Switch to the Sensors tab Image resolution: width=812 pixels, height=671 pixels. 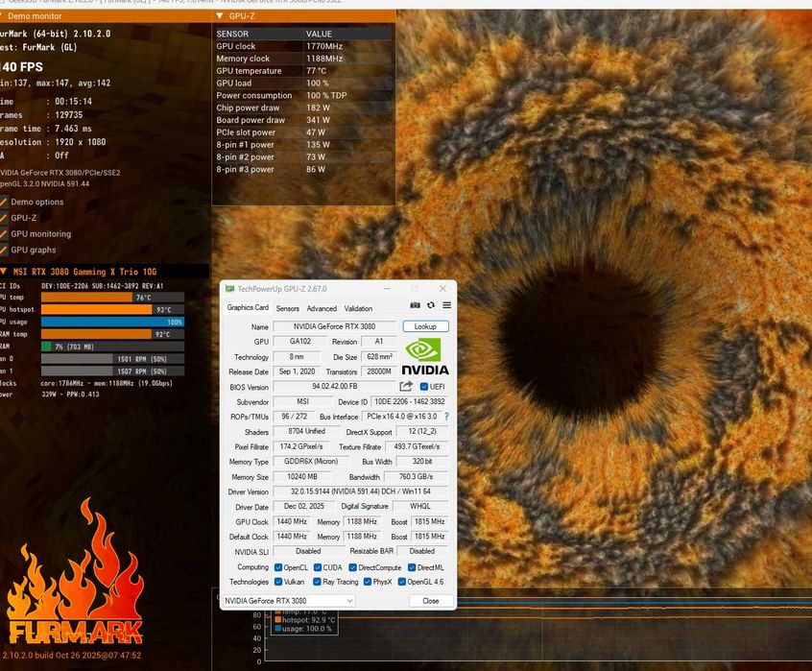pyautogui.click(x=287, y=308)
